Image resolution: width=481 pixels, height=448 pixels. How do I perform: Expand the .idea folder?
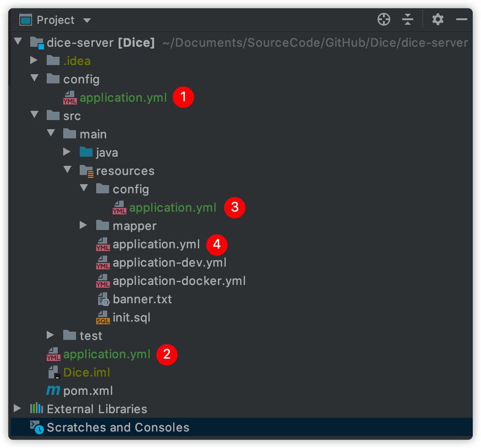point(33,60)
